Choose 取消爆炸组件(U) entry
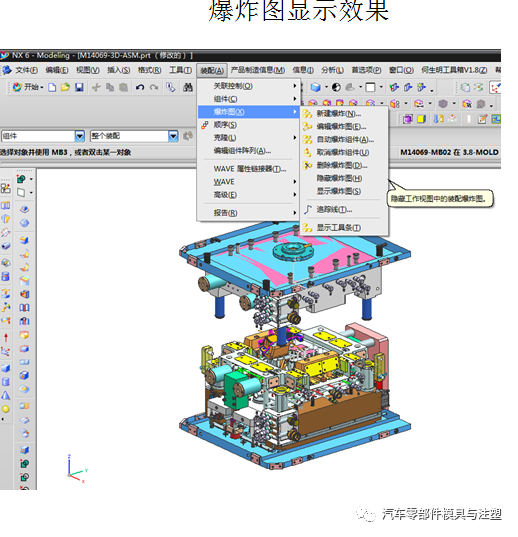This screenshot has width=518, height=537. [x=344, y=153]
